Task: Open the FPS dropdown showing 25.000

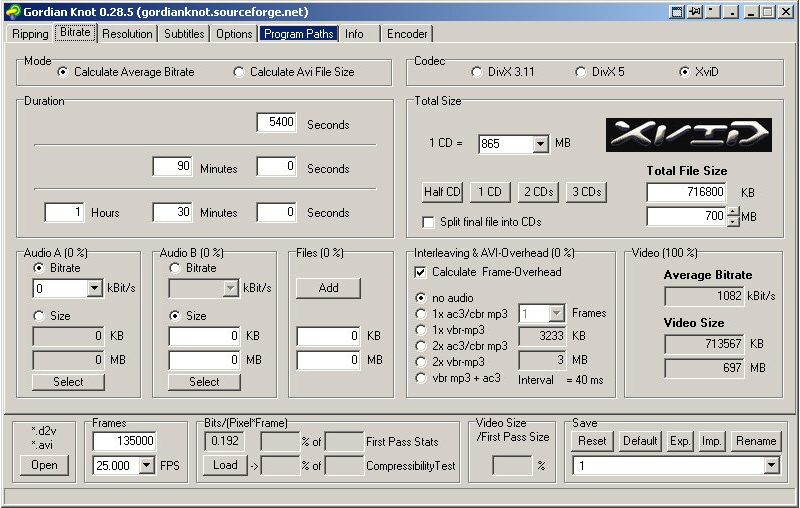Action: coord(146,465)
